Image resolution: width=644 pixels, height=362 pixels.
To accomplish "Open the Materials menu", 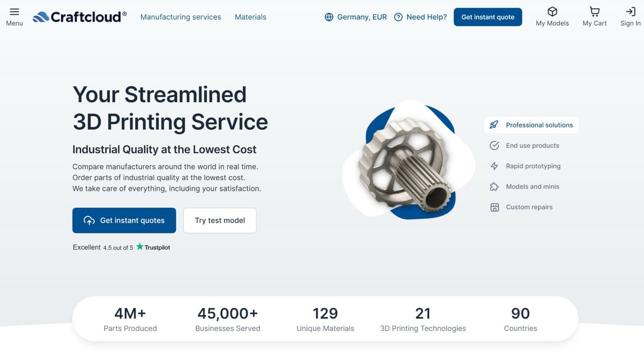I will click(x=251, y=17).
